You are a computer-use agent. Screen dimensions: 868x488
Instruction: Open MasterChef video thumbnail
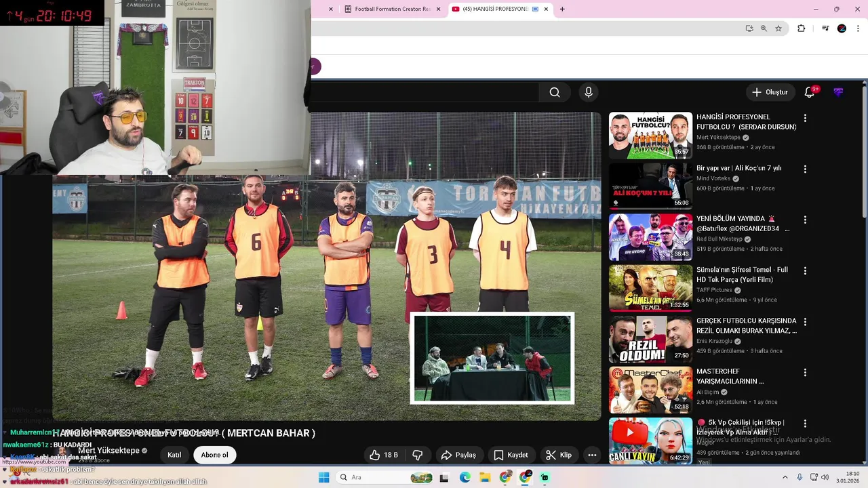tap(650, 390)
